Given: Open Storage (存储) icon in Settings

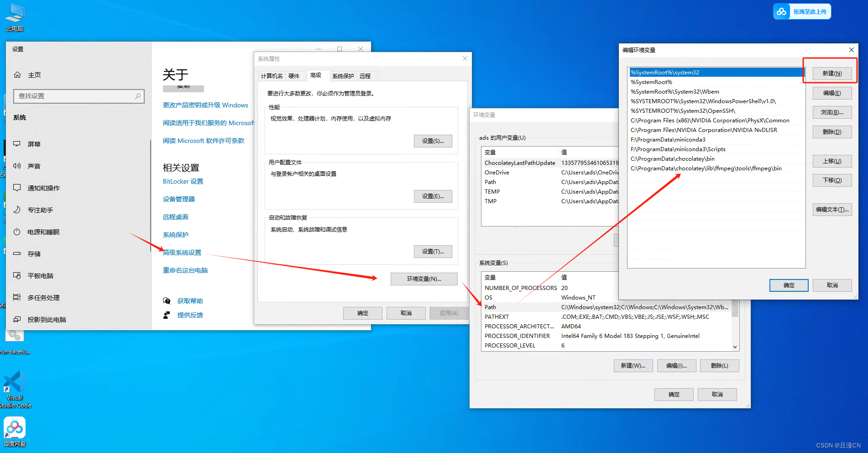Looking at the screenshot, I should (x=17, y=253).
